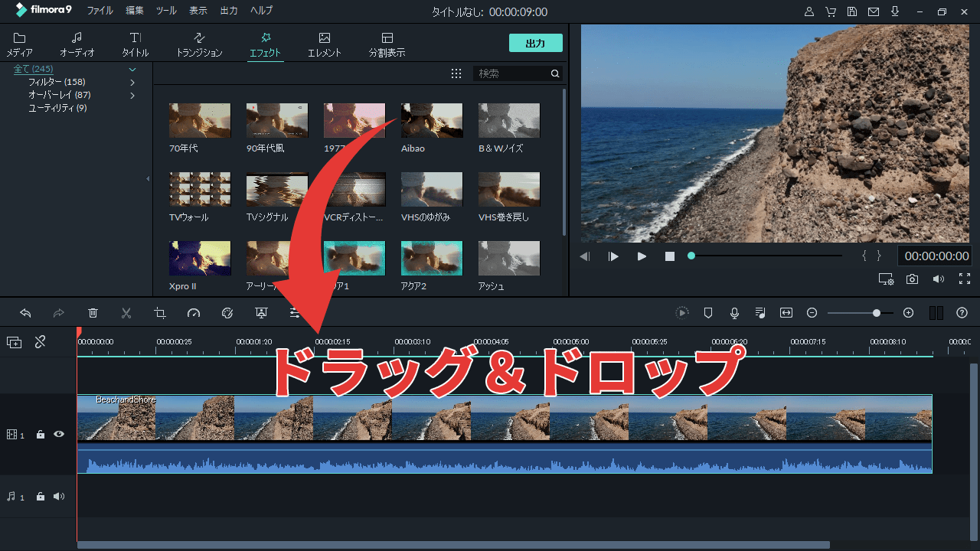Hide video track 1 with eye icon

59,435
